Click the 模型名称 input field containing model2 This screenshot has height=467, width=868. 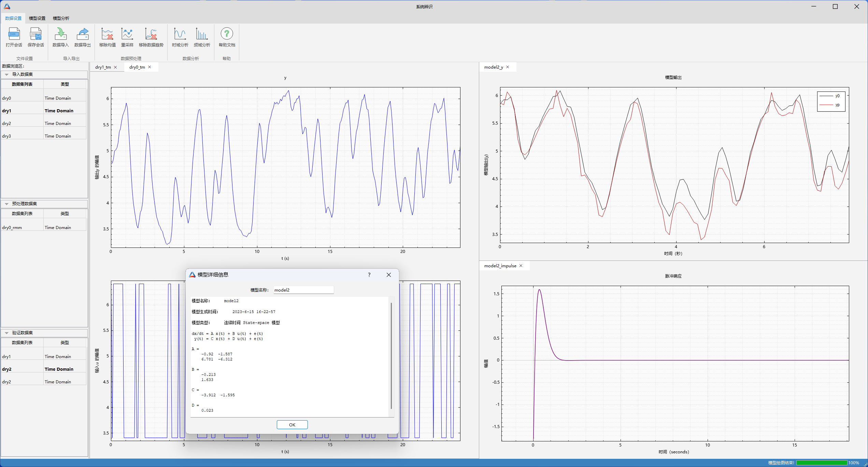click(303, 290)
